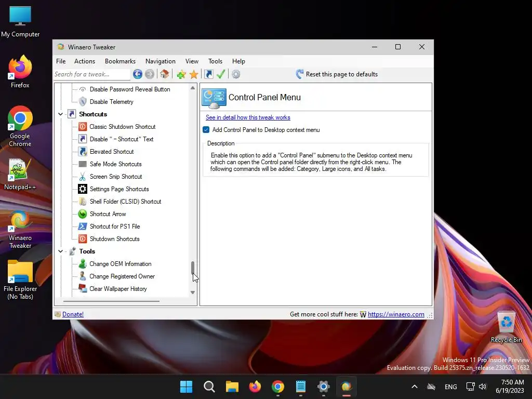The image size is (532, 399).
Task: Click the ENG language indicator
Action: 450,387
